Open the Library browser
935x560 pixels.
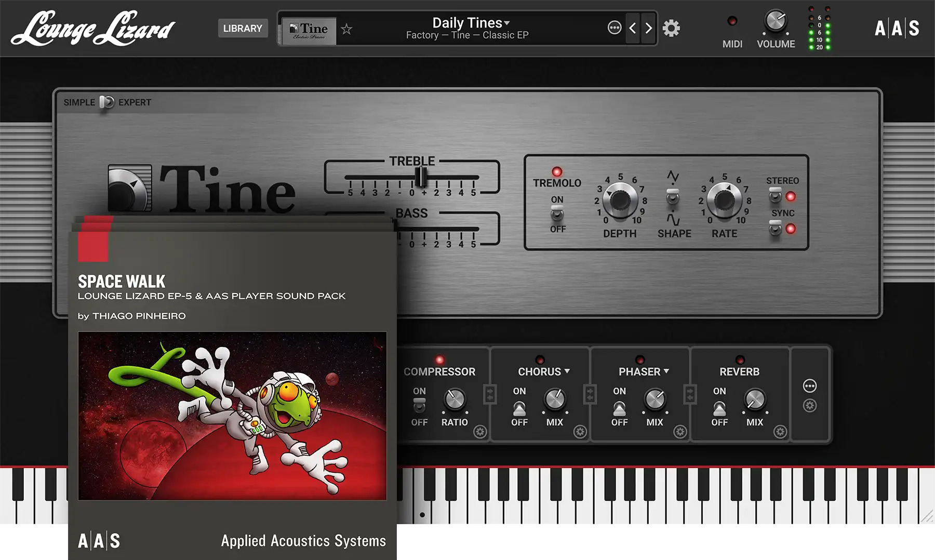pyautogui.click(x=243, y=28)
